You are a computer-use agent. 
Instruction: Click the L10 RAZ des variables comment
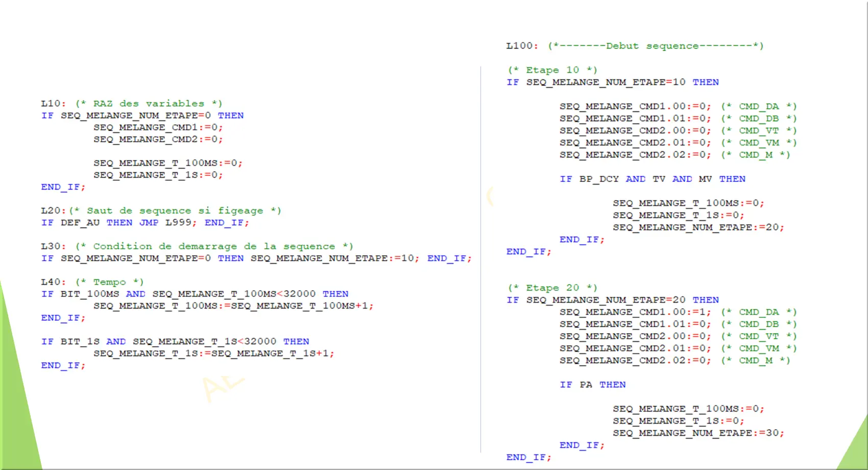point(132,104)
